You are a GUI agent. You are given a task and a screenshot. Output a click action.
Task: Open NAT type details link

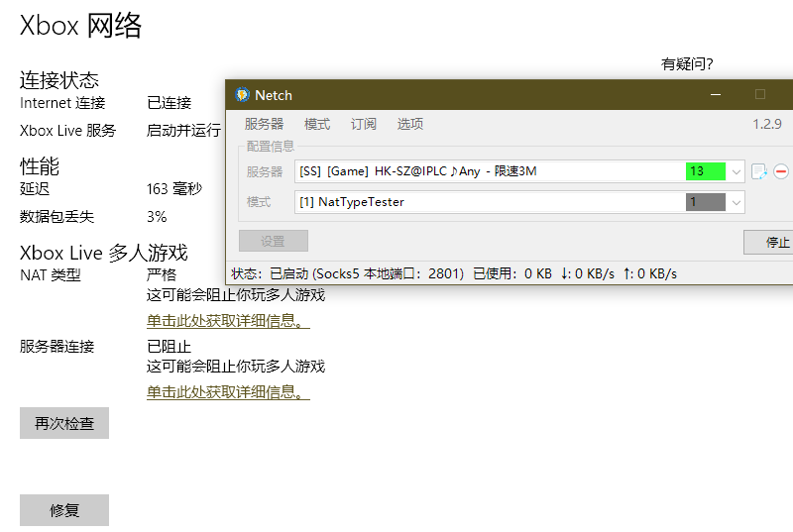click(228, 321)
